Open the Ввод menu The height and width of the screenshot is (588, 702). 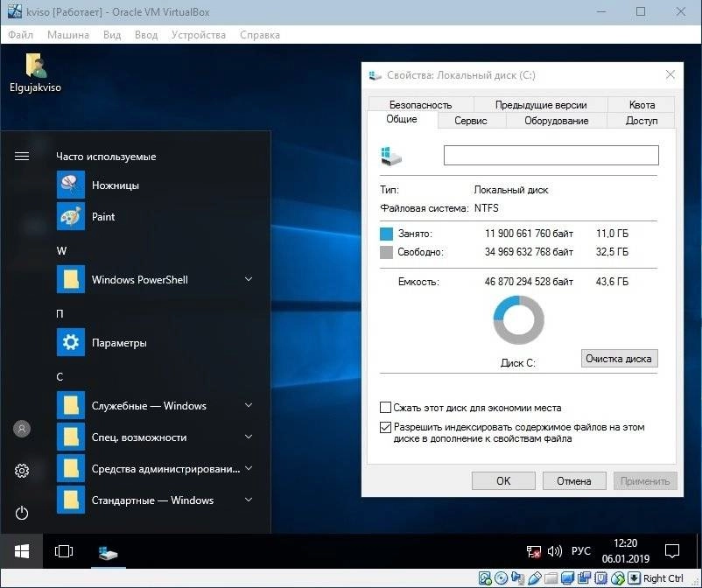click(146, 35)
